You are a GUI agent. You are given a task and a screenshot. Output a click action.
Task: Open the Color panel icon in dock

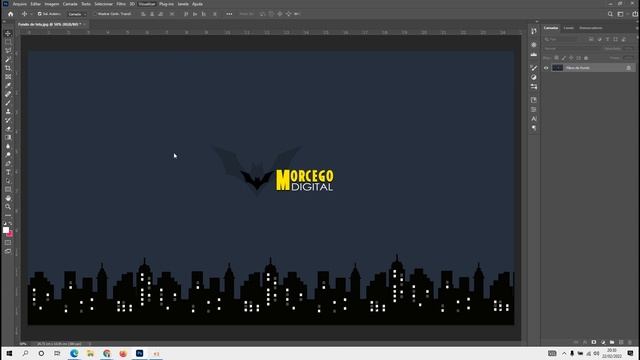point(534,45)
